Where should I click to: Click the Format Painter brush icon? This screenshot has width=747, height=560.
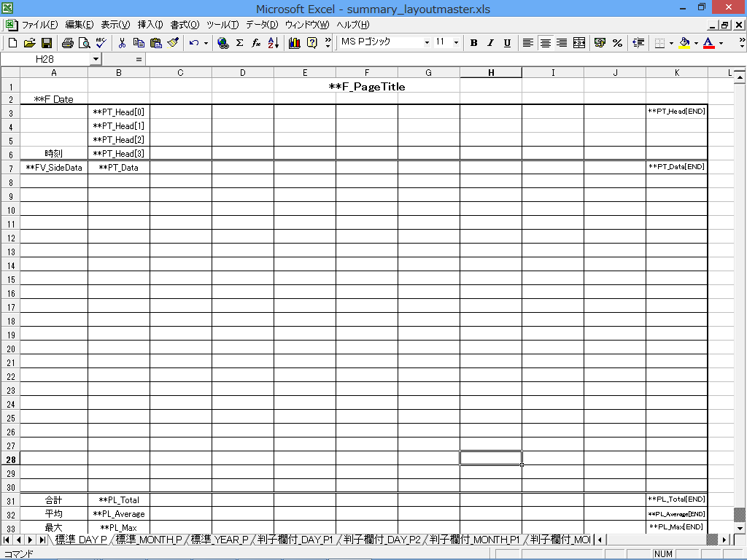pos(173,43)
